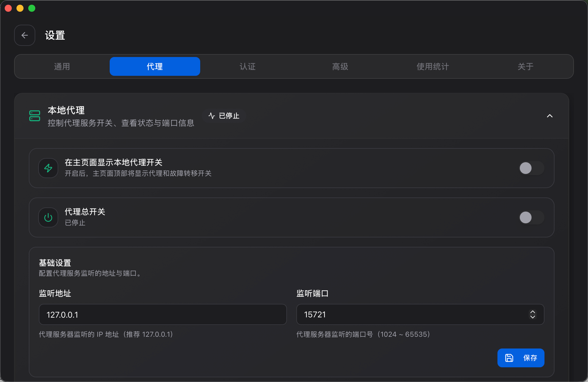Click the 监听地址 input field
This screenshot has height=382, width=588.
[x=163, y=314]
